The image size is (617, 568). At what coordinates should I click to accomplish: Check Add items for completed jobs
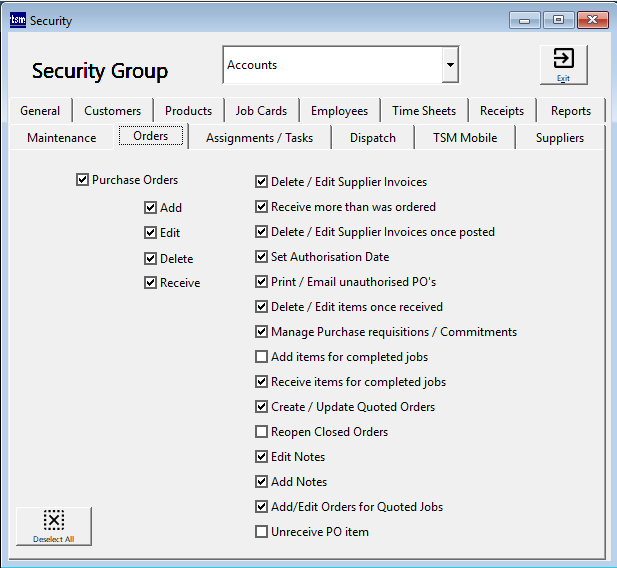(262, 357)
